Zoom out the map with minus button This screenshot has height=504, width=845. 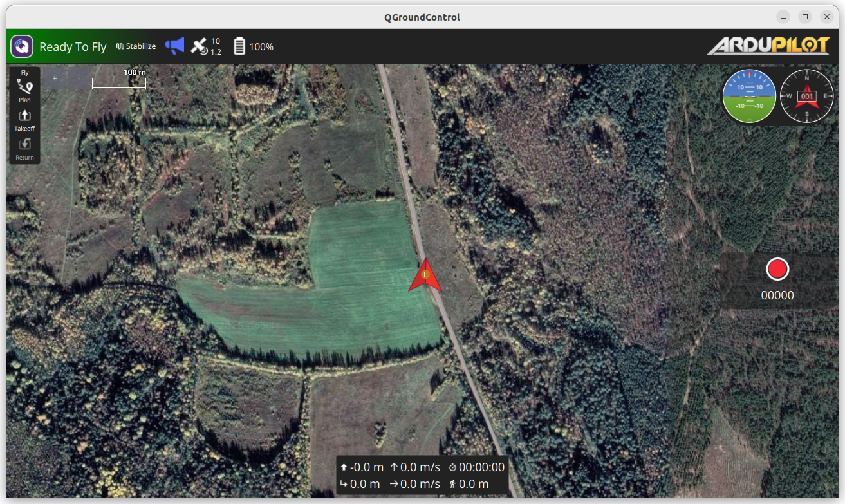pos(79,79)
